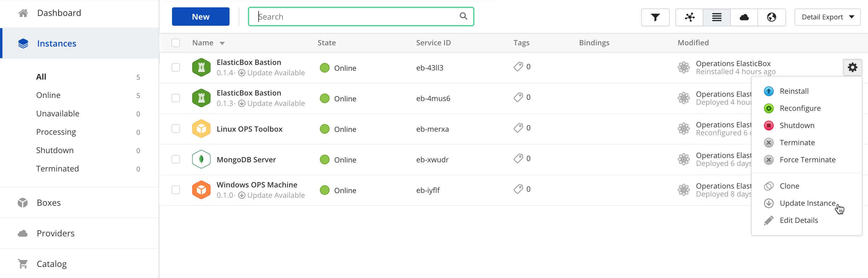Switch to list view icon

point(717,17)
